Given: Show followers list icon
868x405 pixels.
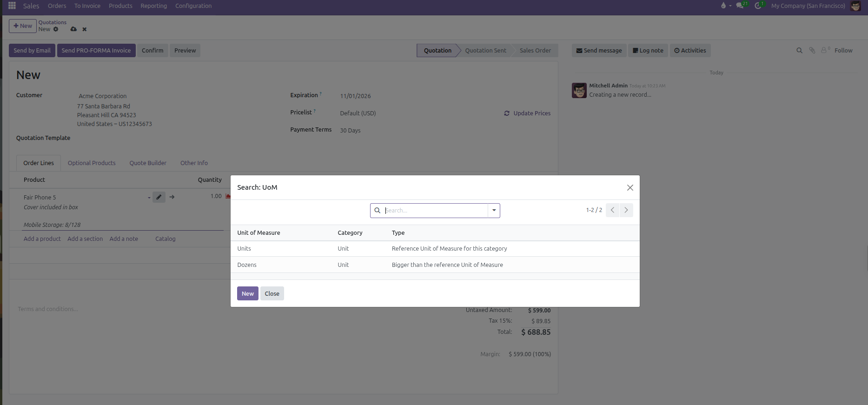Looking at the screenshot, I should [825, 50].
